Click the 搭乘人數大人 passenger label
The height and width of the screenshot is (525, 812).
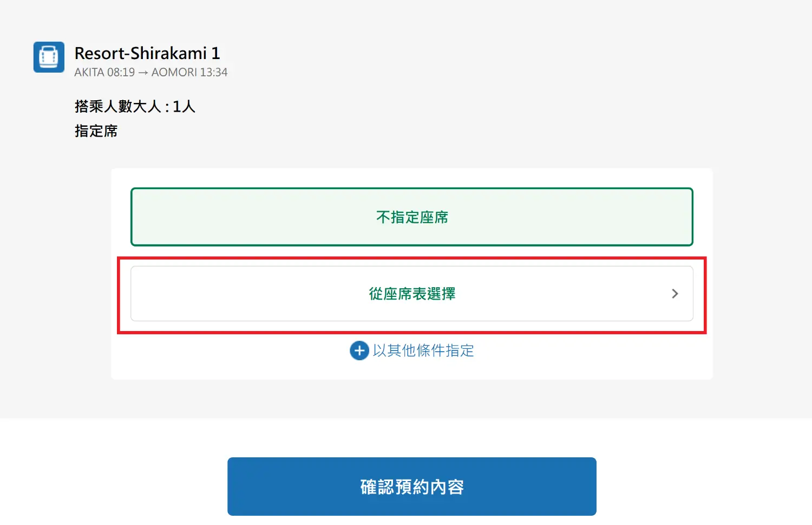pos(118,106)
